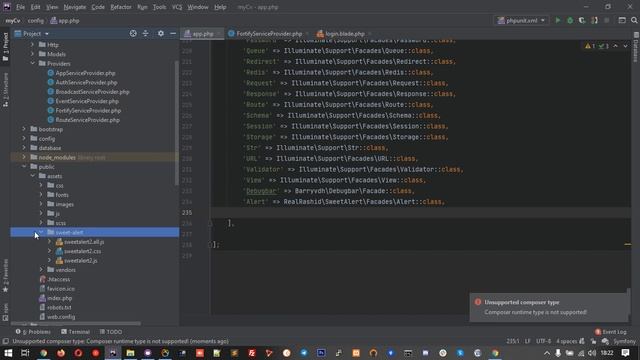Click the Symfony status bar widget
The width and height of the screenshot is (640, 360).
click(x=624, y=341)
